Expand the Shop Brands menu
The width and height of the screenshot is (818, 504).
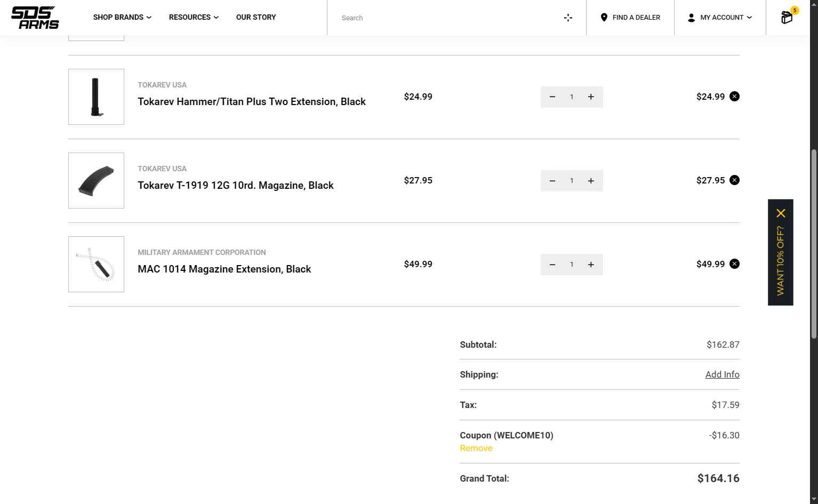(x=122, y=18)
